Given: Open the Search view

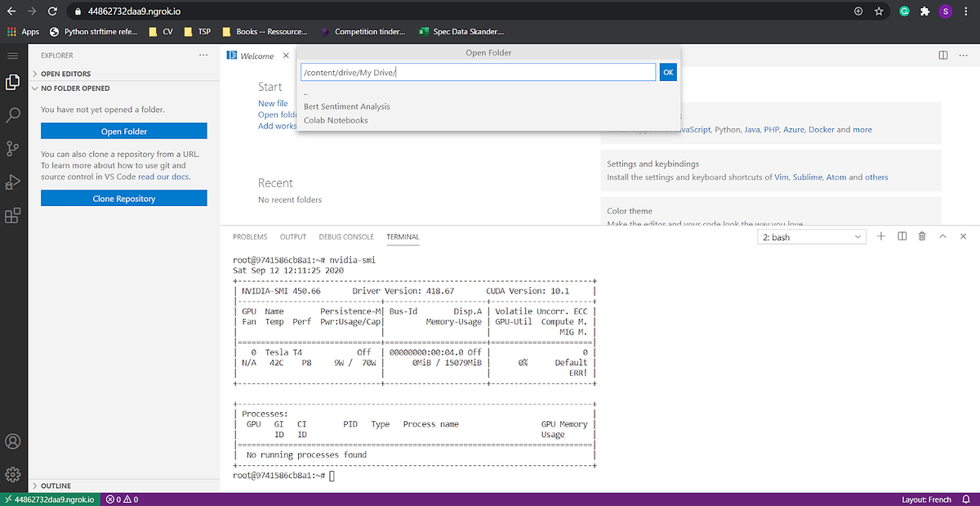Looking at the screenshot, I should (x=11, y=114).
